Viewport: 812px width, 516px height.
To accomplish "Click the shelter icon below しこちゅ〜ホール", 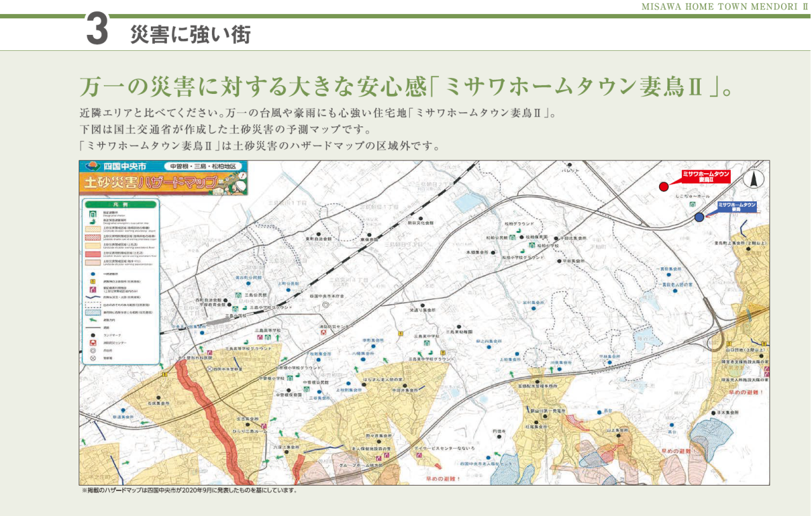I will click(x=692, y=204).
